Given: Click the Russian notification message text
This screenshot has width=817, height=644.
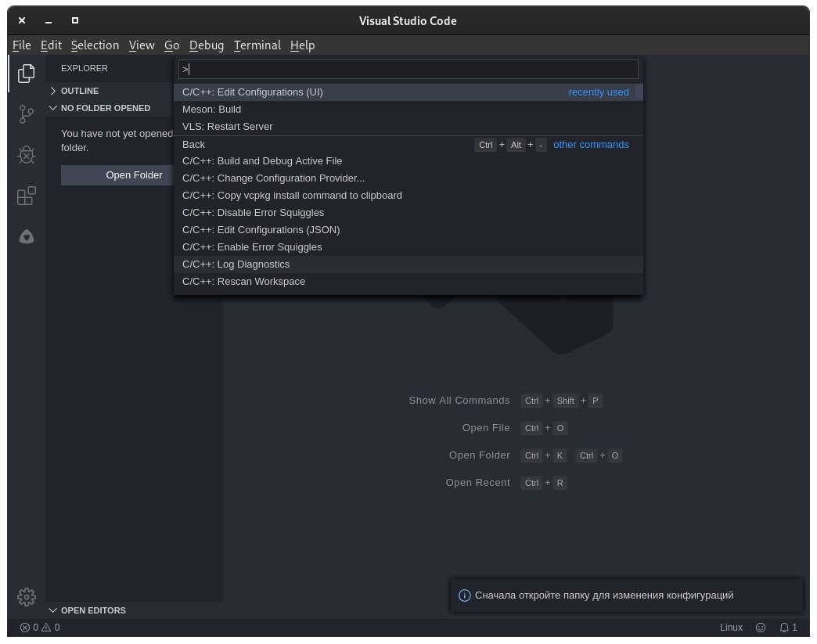Looking at the screenshot, I should (604, 595).
